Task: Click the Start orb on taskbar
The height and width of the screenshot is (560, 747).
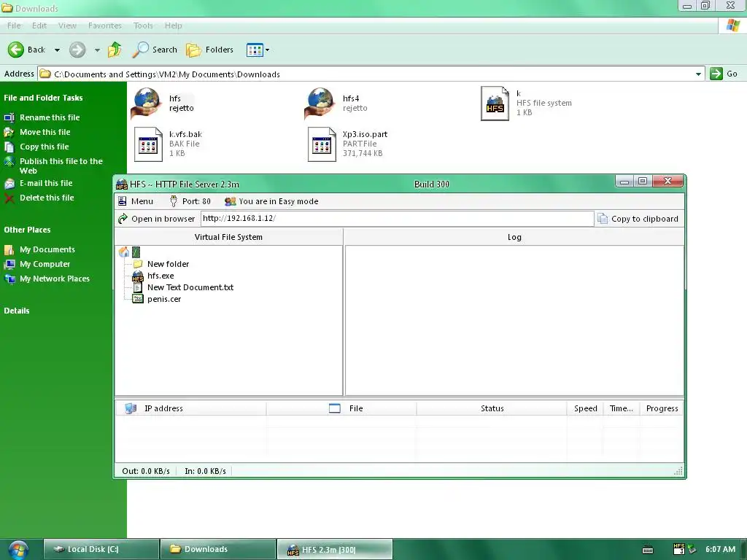Action: 18,550
